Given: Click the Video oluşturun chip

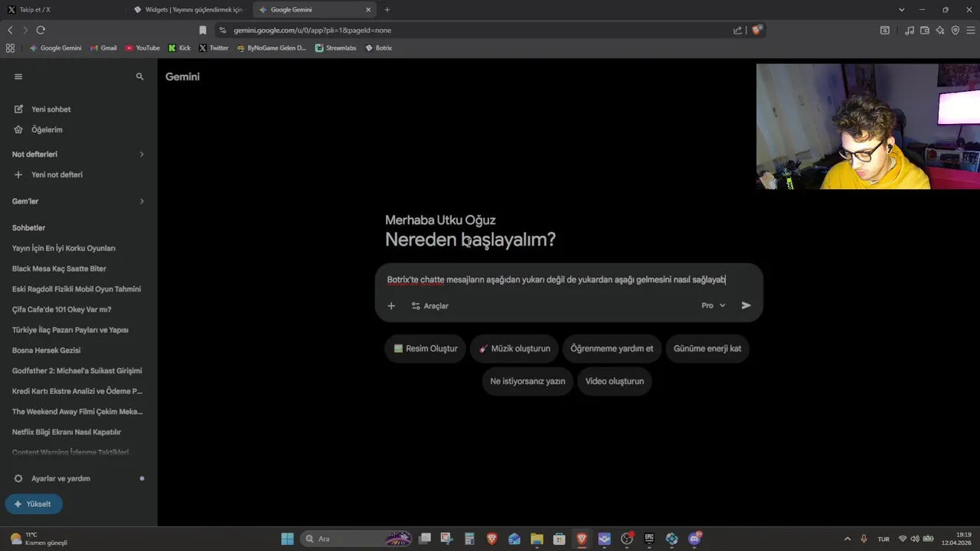Looking at the screenshot, I should [x=615, y=381].
